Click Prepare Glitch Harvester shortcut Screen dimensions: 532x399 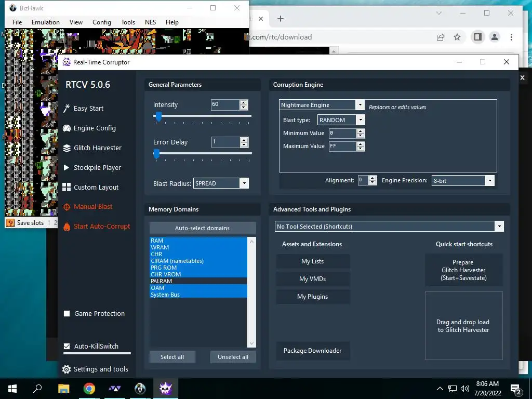click(x=463, y=270)
